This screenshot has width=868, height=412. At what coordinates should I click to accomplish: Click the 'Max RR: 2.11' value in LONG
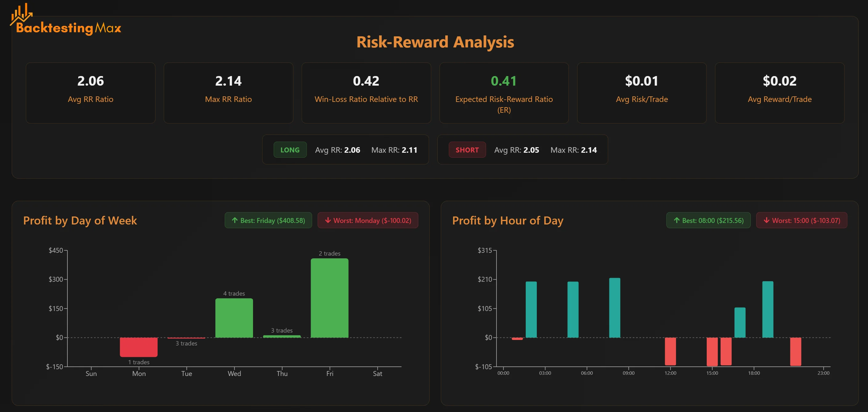tap(394, 150)
